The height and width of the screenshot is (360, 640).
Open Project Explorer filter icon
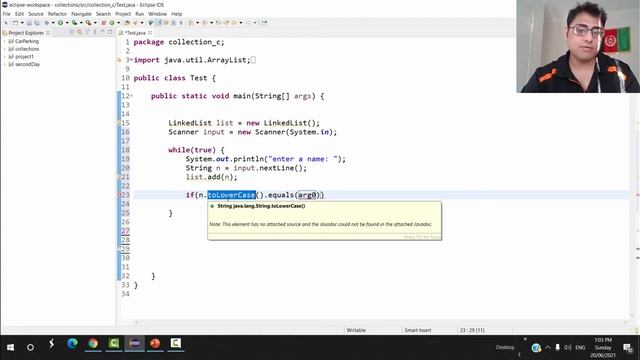click(x=87, y=32)
